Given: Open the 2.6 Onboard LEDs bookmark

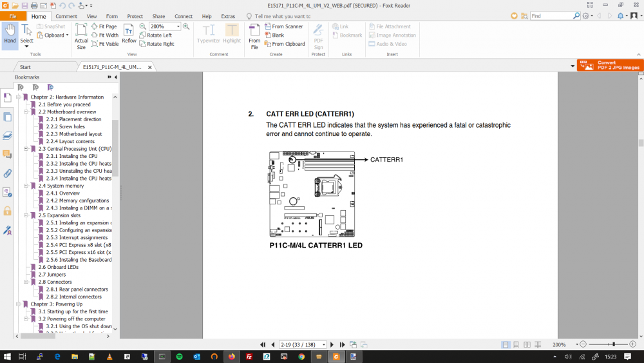Looking at the screenshot, I should pos(59,267).
